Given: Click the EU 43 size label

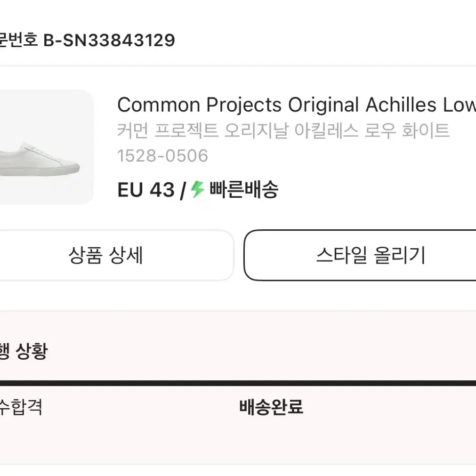Looking at the screenshot, I should [146, 190].
